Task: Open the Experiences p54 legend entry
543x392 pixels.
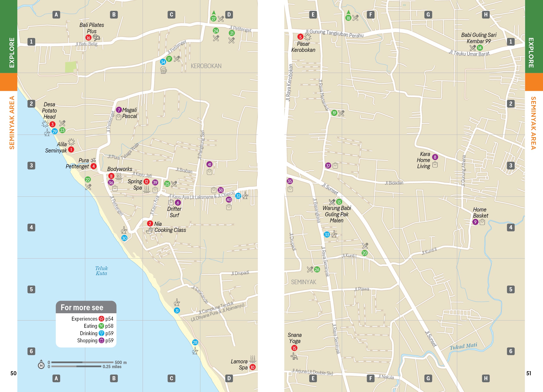Action: [92, 319]
